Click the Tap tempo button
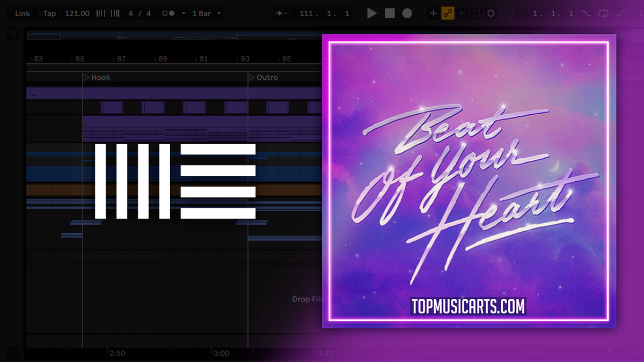This screenshot has width=644, height=362. pyautogui.click(x=49, y=13)
